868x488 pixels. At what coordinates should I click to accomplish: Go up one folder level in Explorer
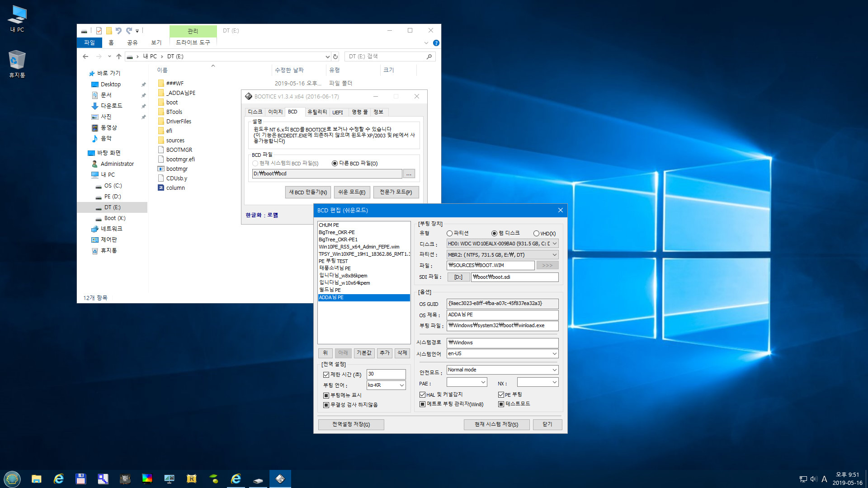pyautogui.click(x=119, y=56)
